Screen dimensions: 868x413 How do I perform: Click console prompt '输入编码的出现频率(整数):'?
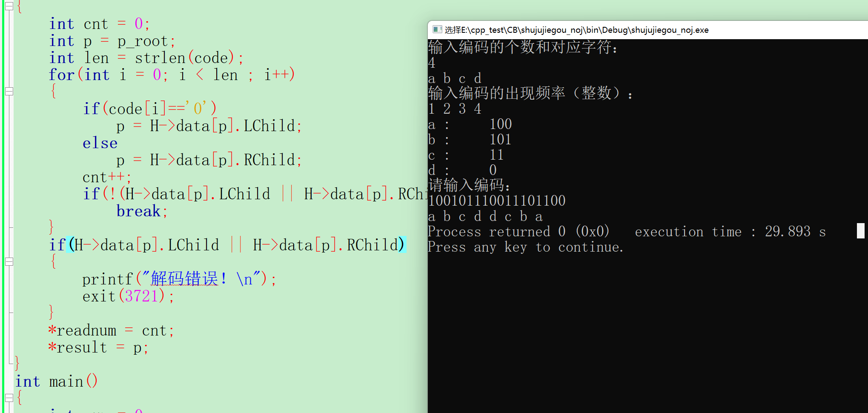(x=530, y=93)
